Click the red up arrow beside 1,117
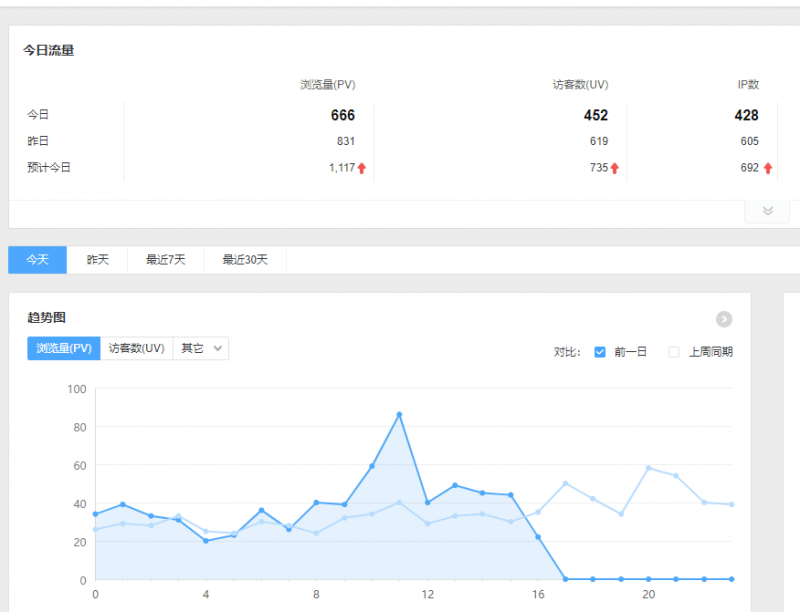Image resolution: width=800 pixels, height=612 pixels. (x=362, y=168)
